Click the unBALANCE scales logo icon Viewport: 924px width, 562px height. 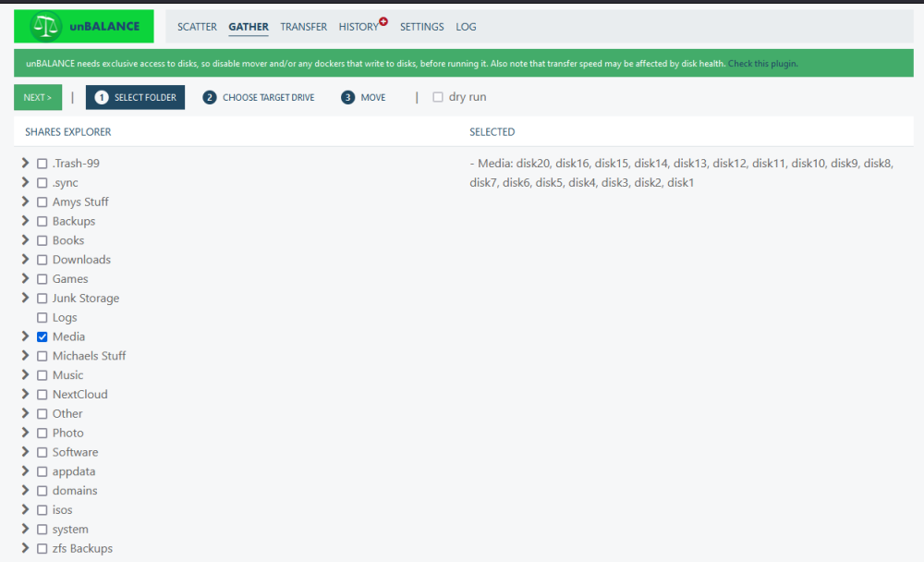pos(46,26)
